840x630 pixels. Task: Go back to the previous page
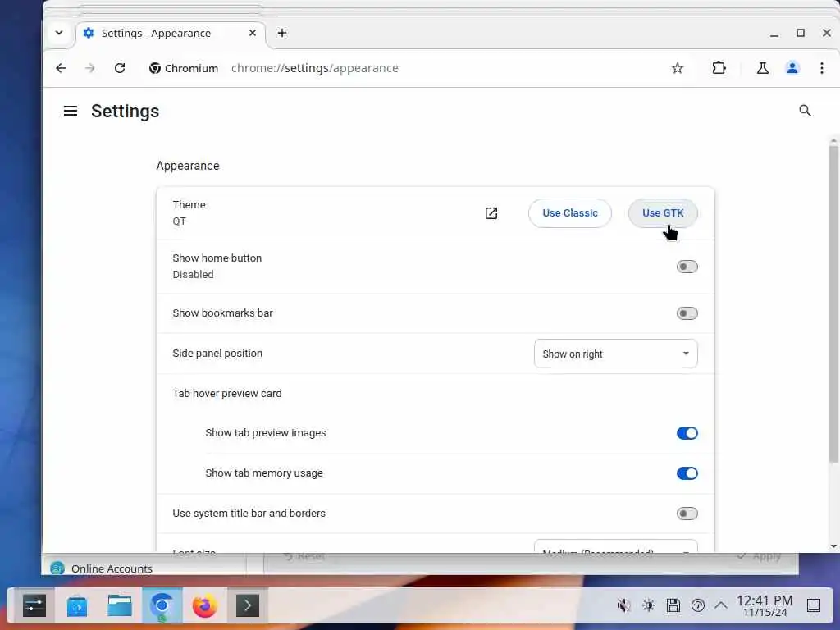tap(61, 68)
